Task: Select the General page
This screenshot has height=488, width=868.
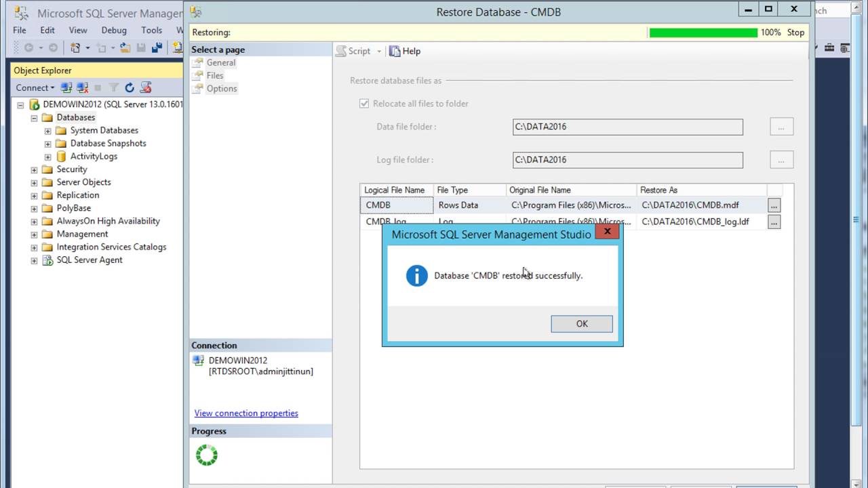Action: (220, 62)
